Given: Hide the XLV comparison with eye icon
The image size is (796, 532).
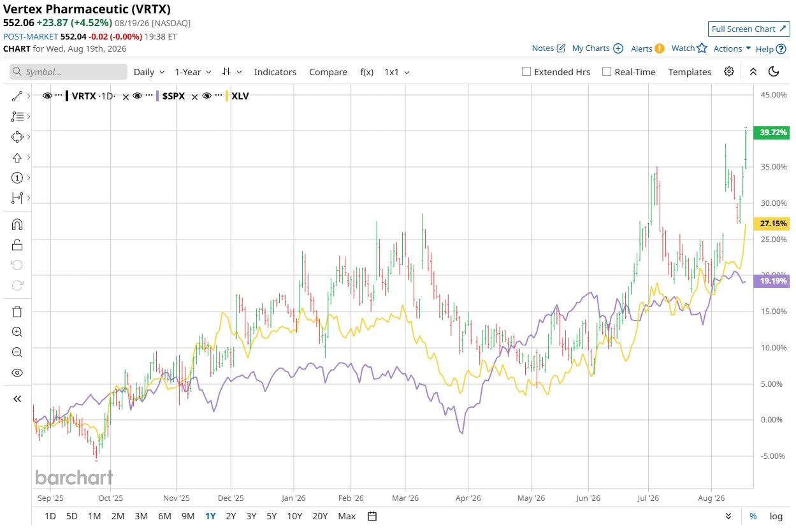Looking at the screenshot, I should [206, 96].
